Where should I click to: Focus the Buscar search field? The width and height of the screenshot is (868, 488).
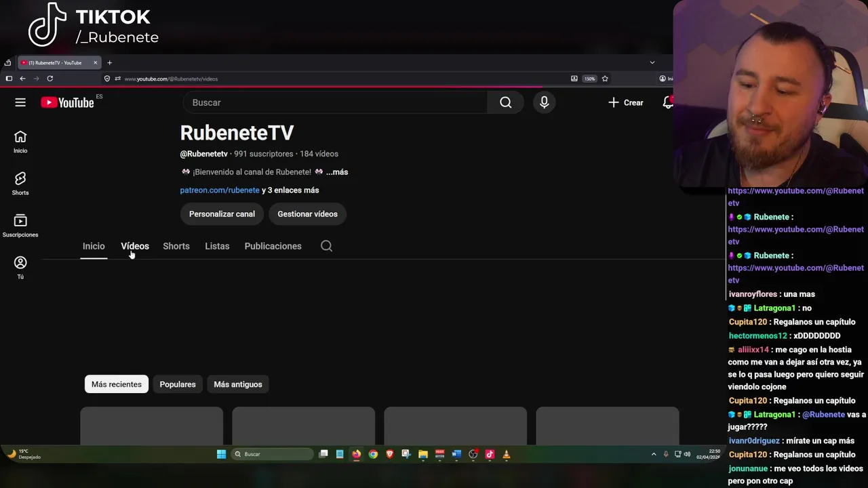tap(335, 102)
